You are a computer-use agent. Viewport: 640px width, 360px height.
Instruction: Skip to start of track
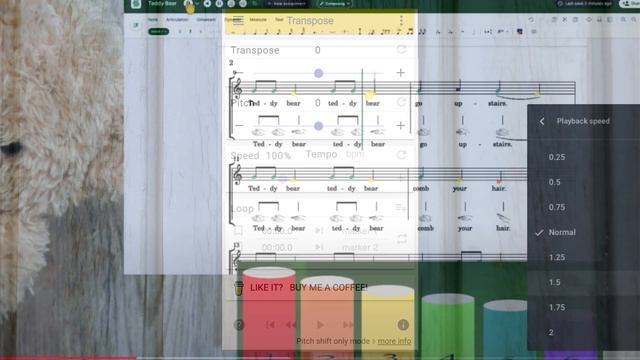[270, 325]
